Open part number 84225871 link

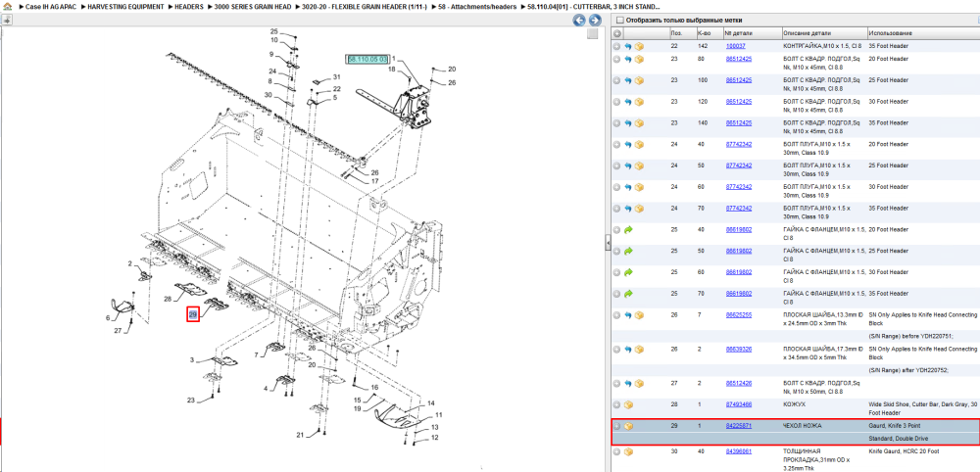coord(738,426)
